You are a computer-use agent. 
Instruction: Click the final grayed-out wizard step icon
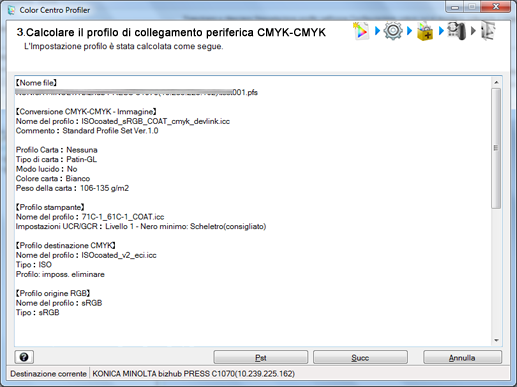click(488, 31)
